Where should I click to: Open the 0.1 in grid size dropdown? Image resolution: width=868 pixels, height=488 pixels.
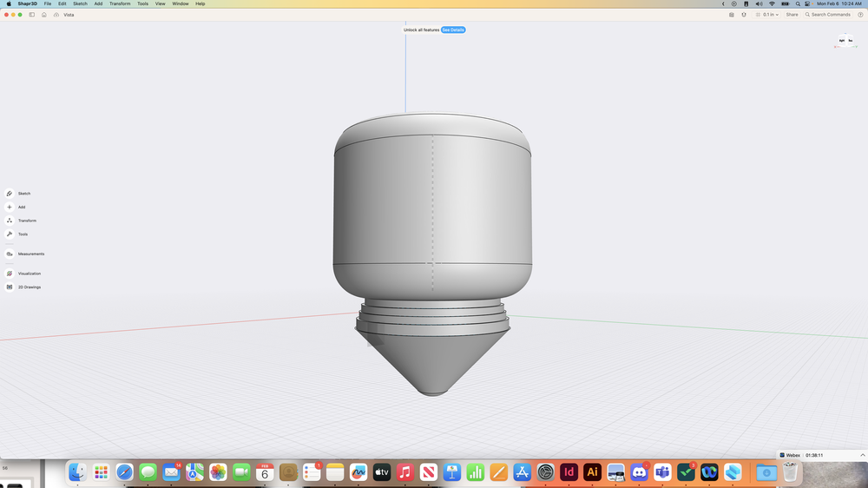click(x=767, y=15)
